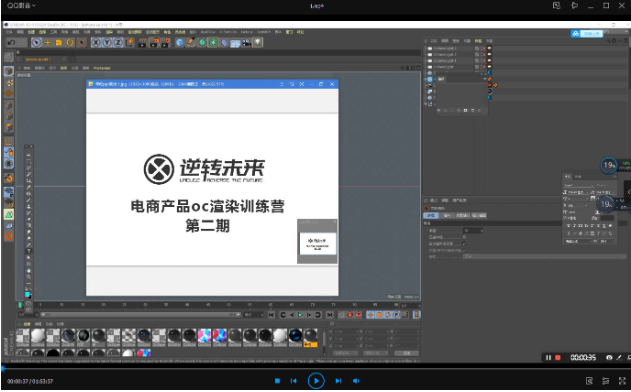631x392 pixels.
Task: Toggle the X axis lock
Action: tap(96, 43)
